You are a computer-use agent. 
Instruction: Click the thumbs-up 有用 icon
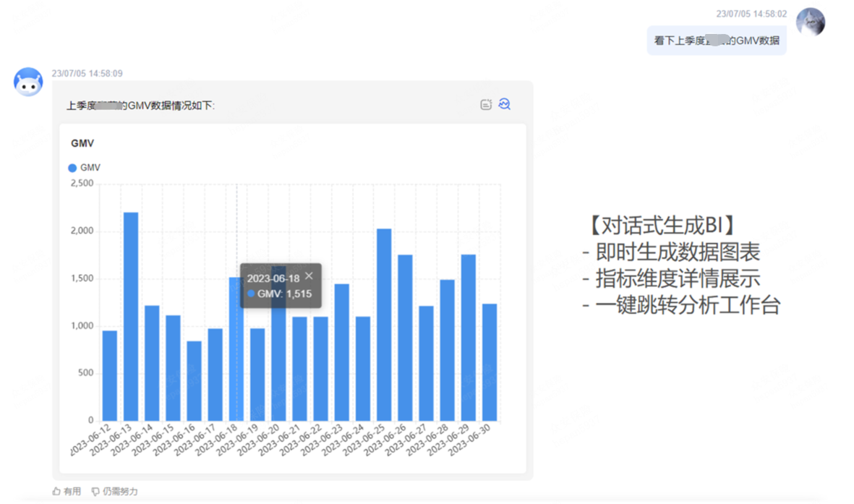click(57, 491)
